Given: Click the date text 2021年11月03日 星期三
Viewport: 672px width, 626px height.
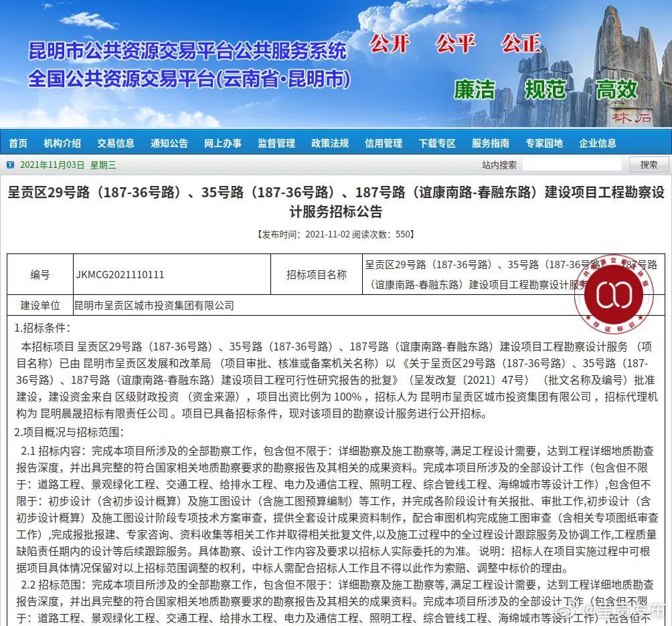Looking at the screenshot, I should tap(68, 165).
